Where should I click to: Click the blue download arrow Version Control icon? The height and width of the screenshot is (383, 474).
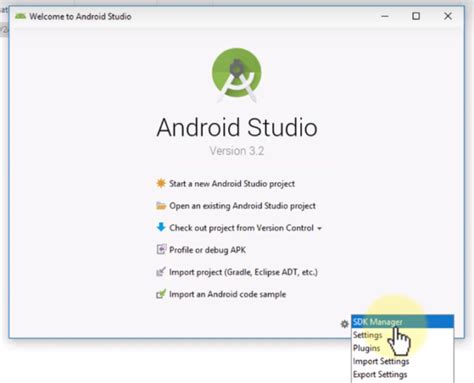point(161,227)
